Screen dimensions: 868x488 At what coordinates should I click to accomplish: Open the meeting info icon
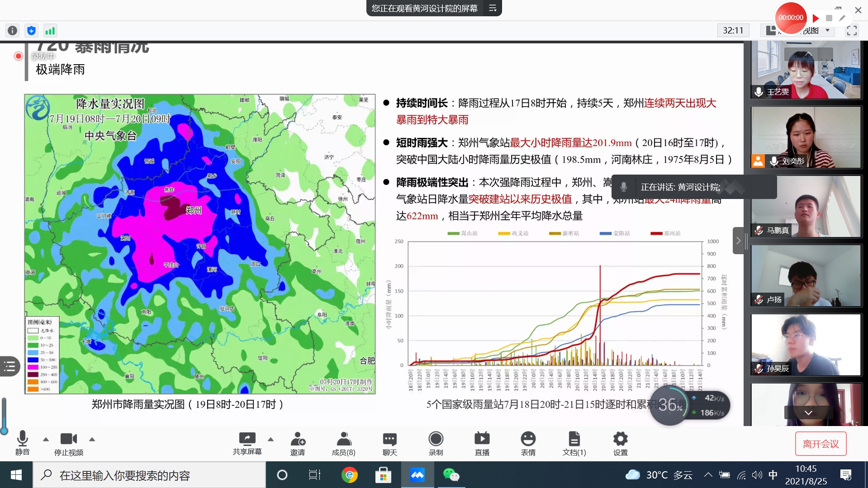(x=12, y=30)
